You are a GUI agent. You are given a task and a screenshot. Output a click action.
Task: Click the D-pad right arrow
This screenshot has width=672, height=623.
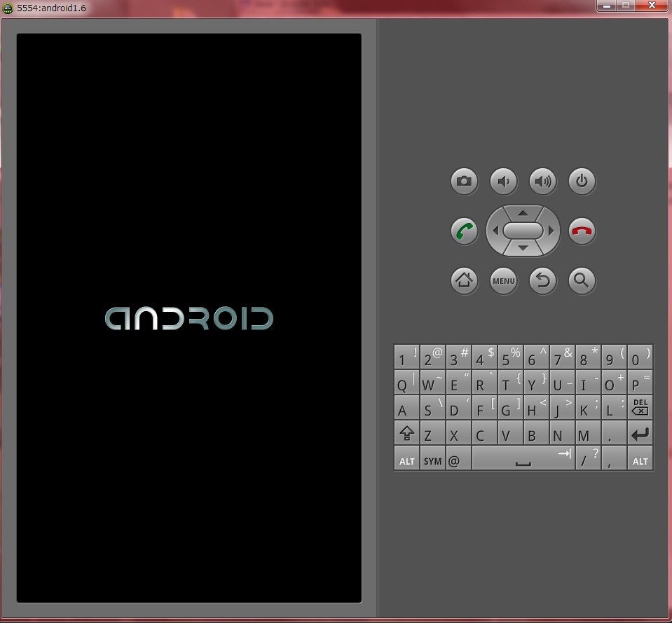[551, 231]
